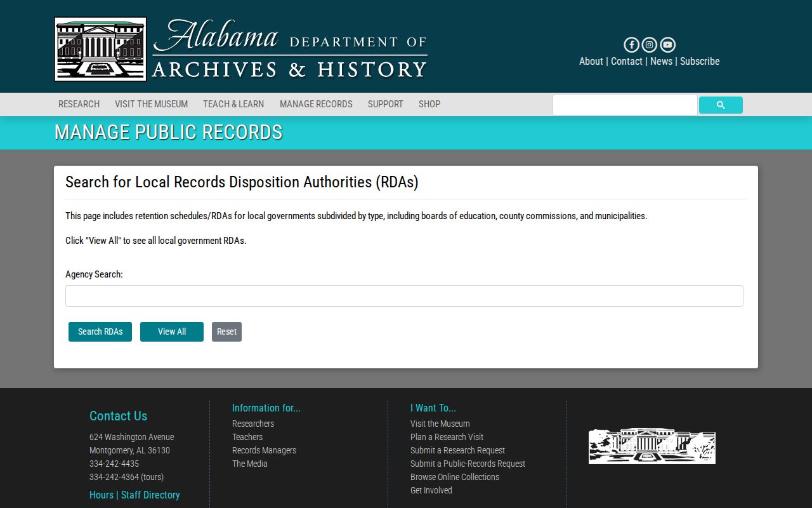This screenshot has width=812, height=508.
Task: Click the 334-242-4435 phone number
Action: point(114,464)
